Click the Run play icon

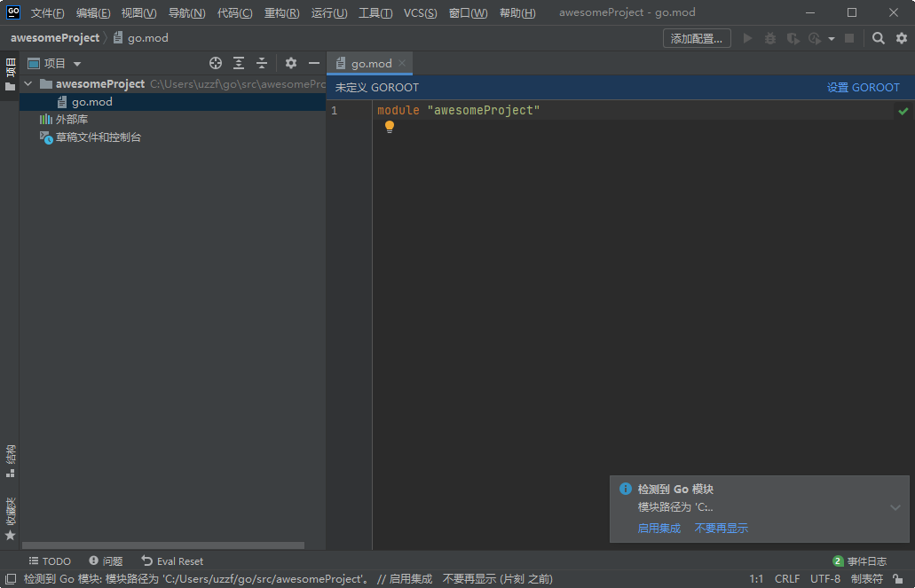click(x=747, y=38)
